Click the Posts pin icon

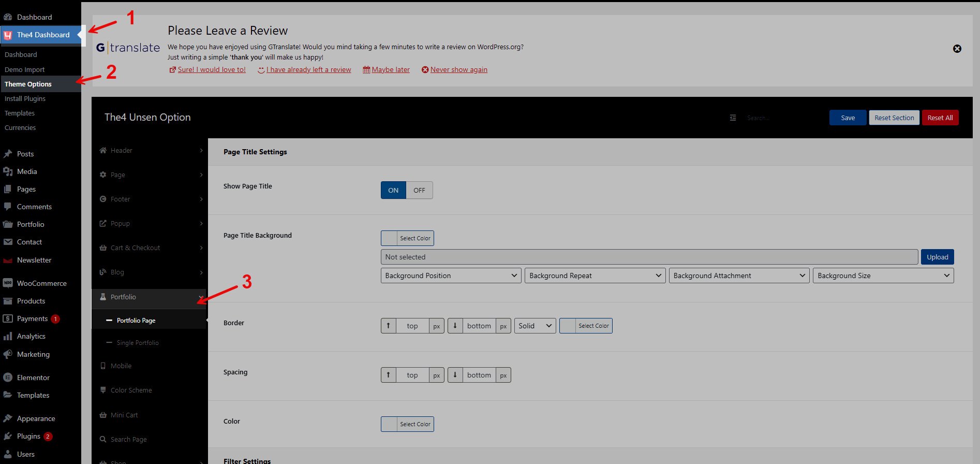point(8,154)
